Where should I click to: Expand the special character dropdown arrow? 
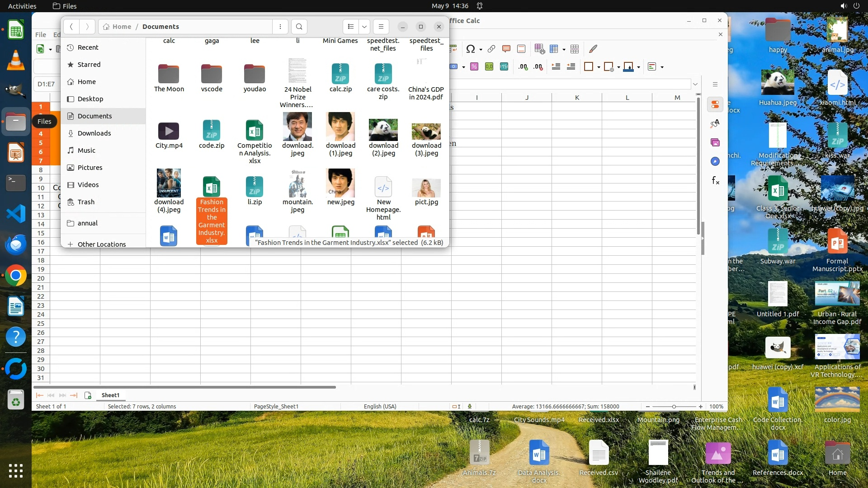pyautogui.click(x=481, y=49)
